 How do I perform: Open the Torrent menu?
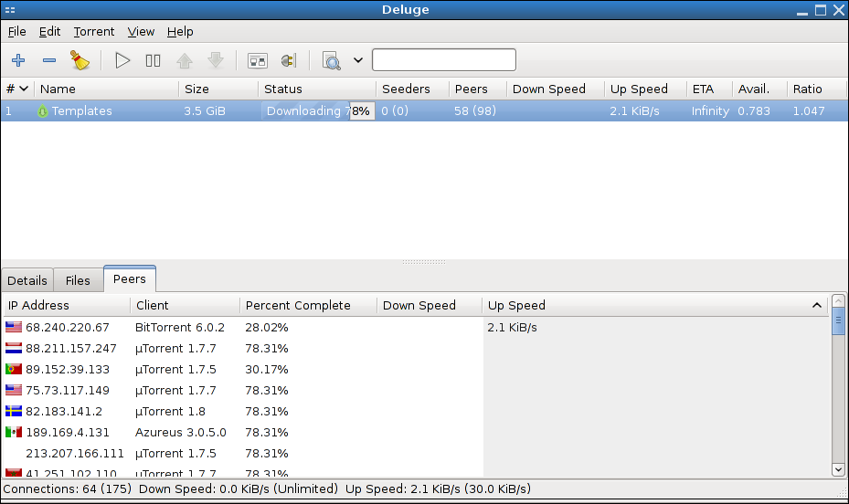(x=94, y=31)
